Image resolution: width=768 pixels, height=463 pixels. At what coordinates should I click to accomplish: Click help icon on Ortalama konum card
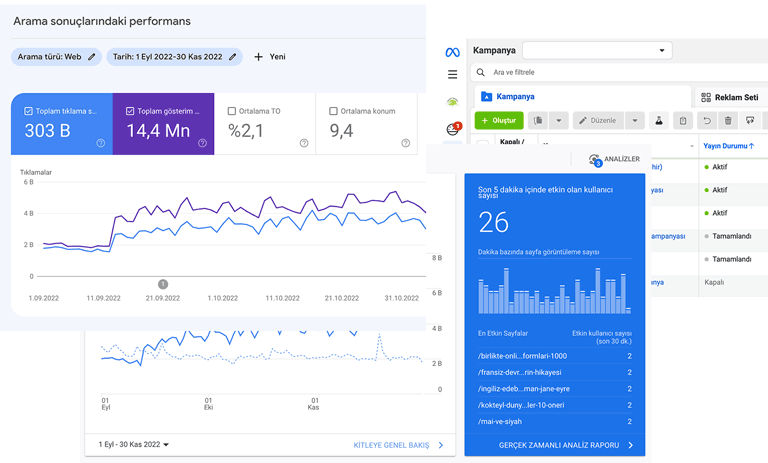point(405,143)
